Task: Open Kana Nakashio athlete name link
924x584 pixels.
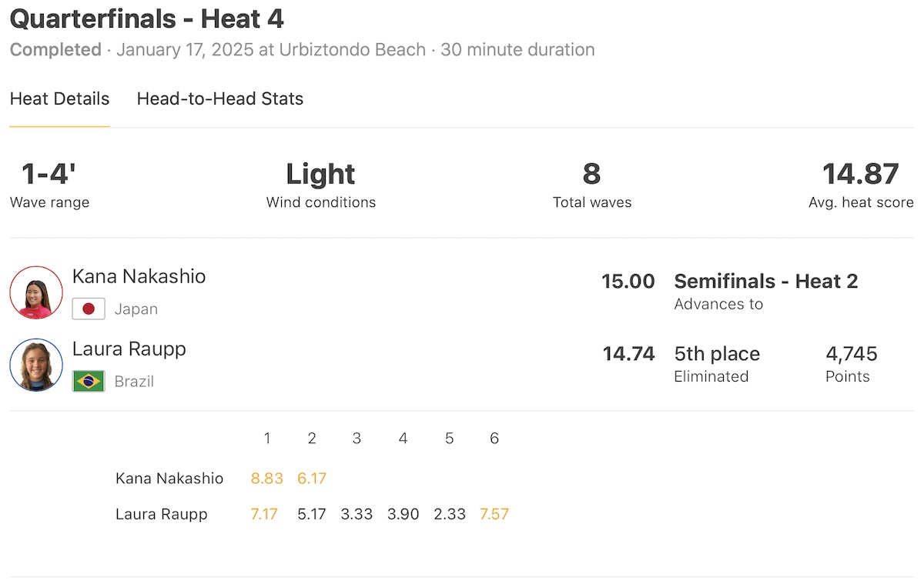Action: (x=139, y=277)
